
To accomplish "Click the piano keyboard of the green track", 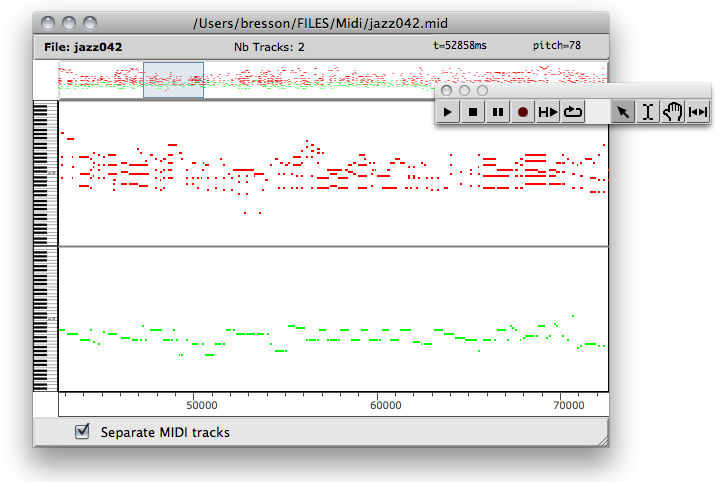I will click(46, 319).
